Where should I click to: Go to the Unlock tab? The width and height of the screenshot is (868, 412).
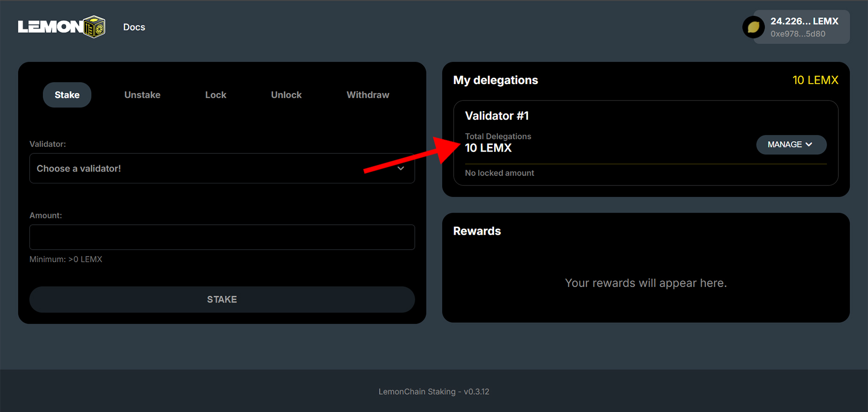(286, 95)
